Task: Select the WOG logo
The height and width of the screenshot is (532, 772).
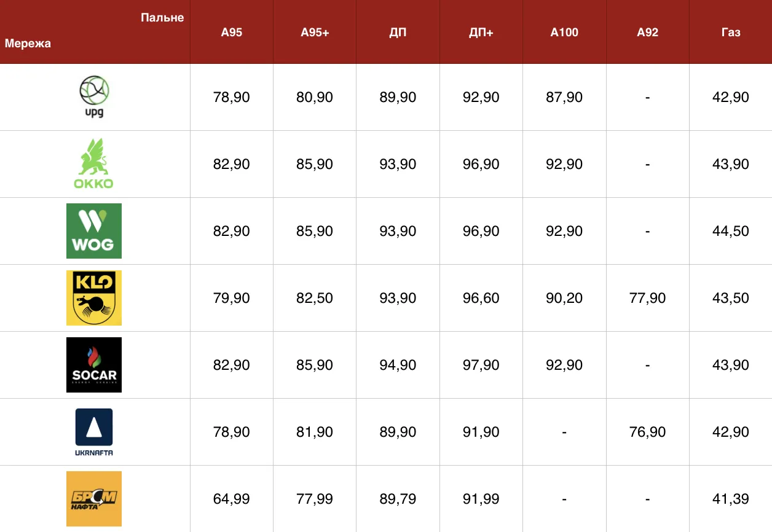Action: click(94, 231)
